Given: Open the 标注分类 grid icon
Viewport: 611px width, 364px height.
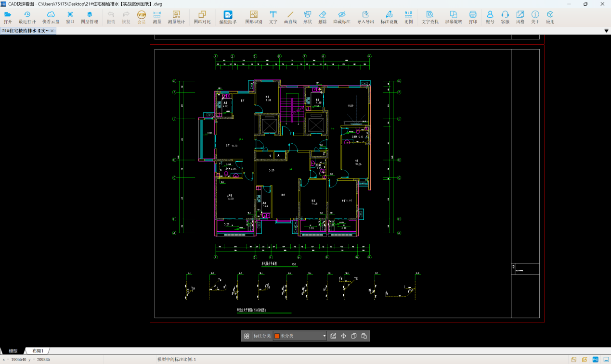Looking at the screenshot, I should [247, 336].
